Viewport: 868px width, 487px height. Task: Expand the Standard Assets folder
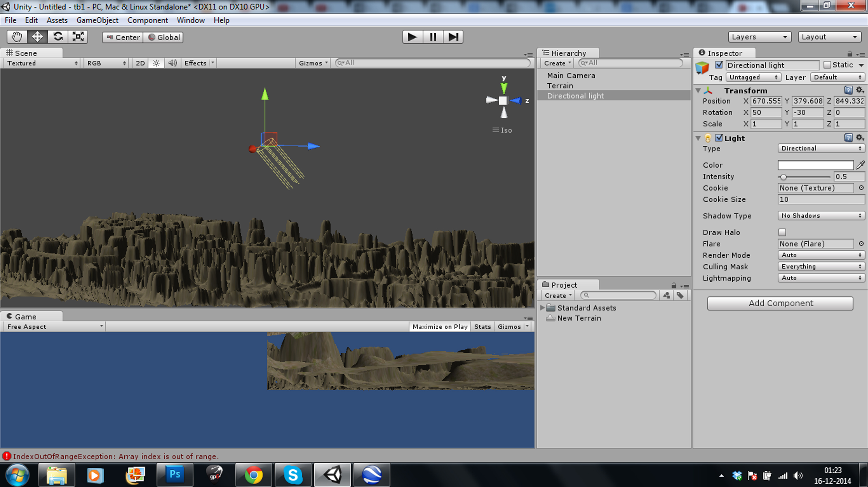pyautogui.click(x=542, y=308)
